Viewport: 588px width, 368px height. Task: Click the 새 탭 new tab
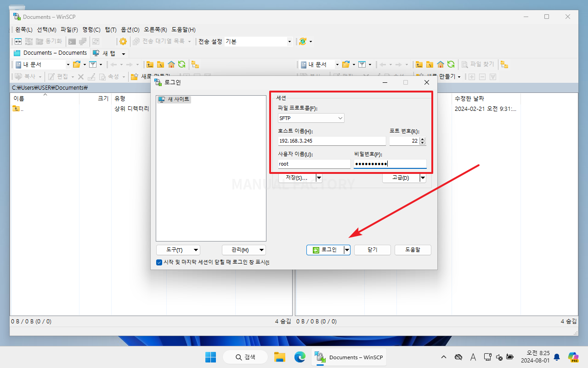tap(105, 53)
